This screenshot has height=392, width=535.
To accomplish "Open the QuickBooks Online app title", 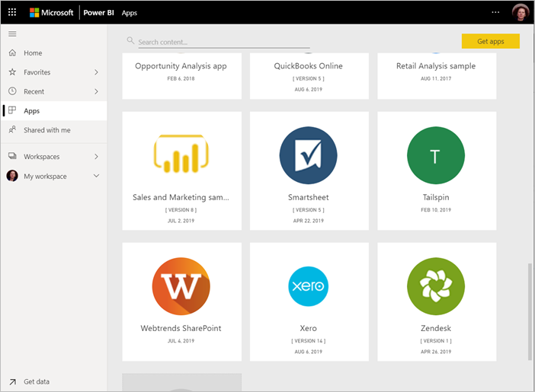I will pos(309,65).
